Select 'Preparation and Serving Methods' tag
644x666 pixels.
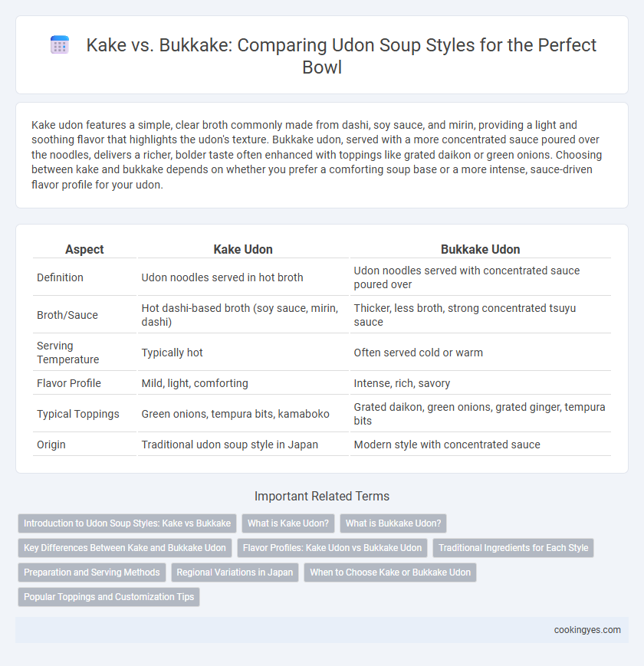(92, 572)
